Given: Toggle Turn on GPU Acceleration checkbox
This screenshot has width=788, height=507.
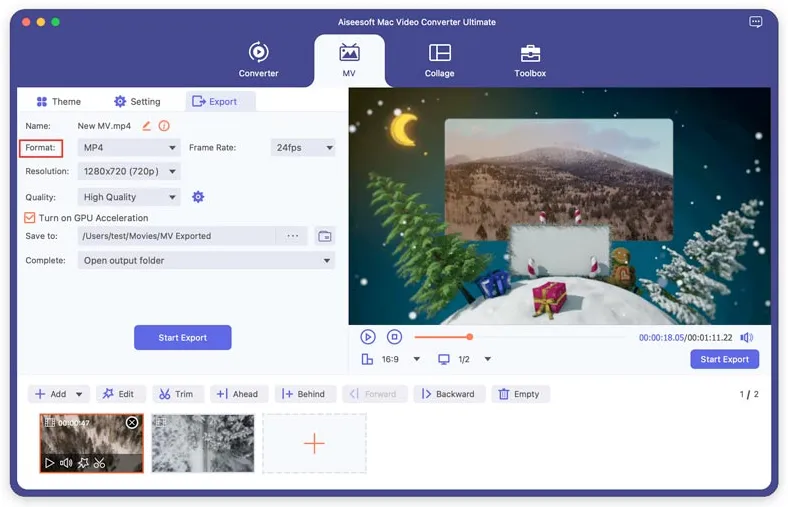Looking at the screenshot, I should click(30, 218).
